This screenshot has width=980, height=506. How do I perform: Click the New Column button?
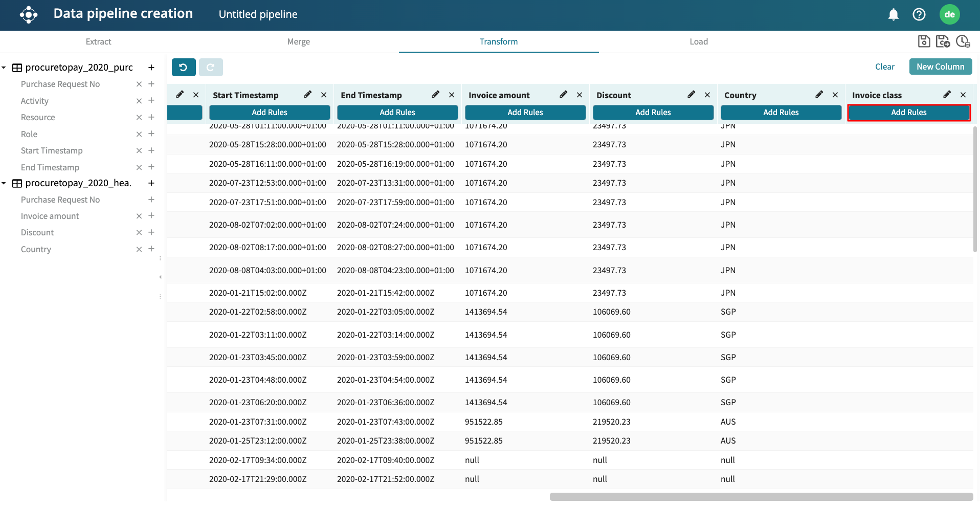pos(940,67)
